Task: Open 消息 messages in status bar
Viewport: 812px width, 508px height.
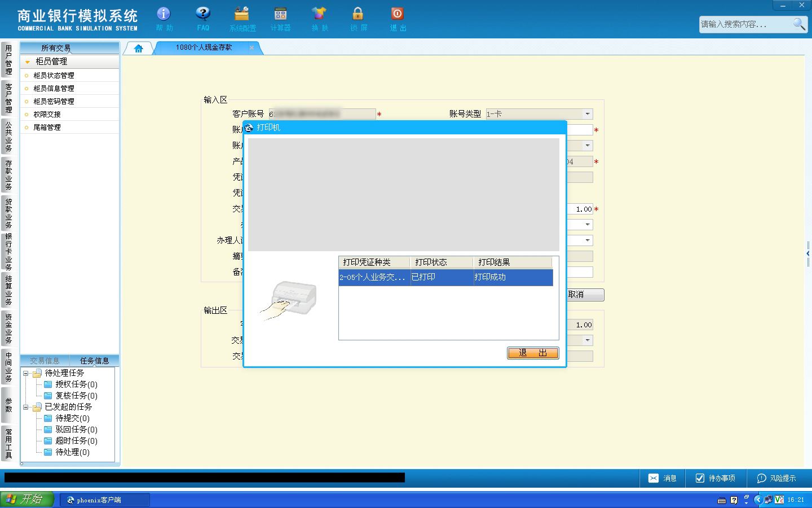Action: tap(662, 478)
